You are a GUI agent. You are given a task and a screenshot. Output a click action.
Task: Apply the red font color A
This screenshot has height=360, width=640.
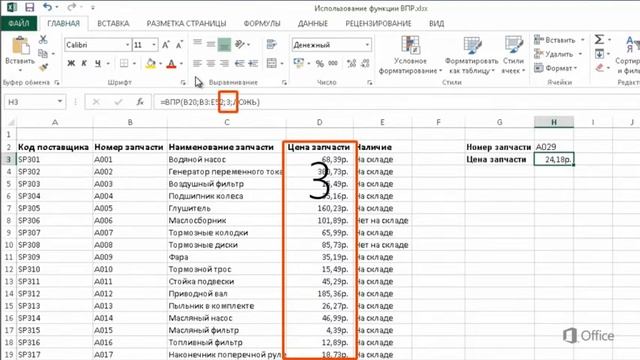[x=171, y=63]
